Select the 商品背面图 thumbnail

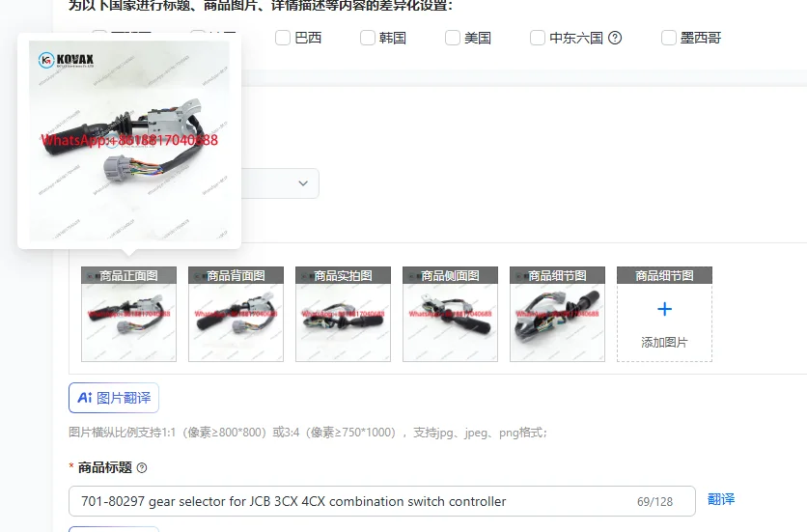pos(236,314)
